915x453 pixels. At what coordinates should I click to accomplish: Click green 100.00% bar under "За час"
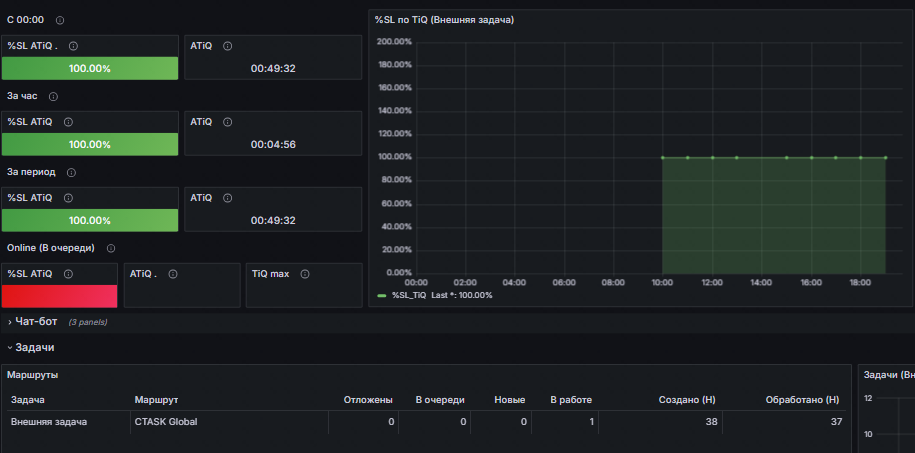click(90, 144)
